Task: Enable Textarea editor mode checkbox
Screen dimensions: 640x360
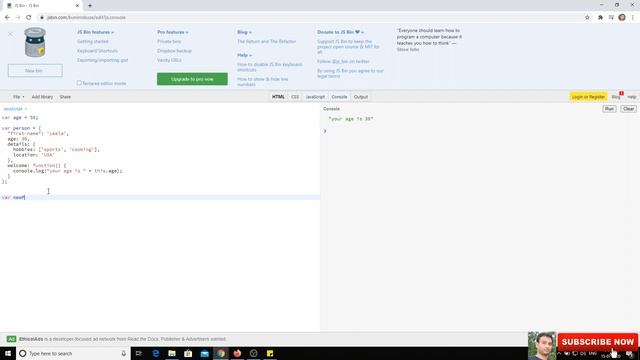Action: click(79, 83)
